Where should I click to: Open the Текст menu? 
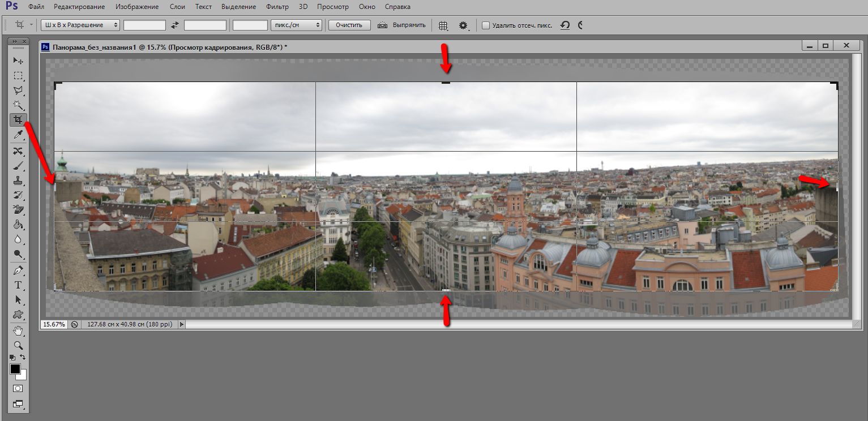(x=203, y=7)
